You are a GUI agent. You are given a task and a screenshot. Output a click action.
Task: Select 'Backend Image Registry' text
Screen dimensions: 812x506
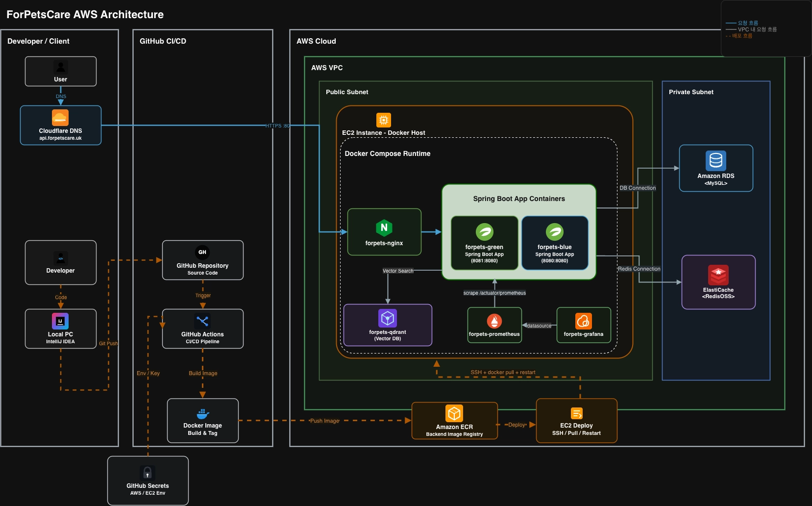pos(454,434)
